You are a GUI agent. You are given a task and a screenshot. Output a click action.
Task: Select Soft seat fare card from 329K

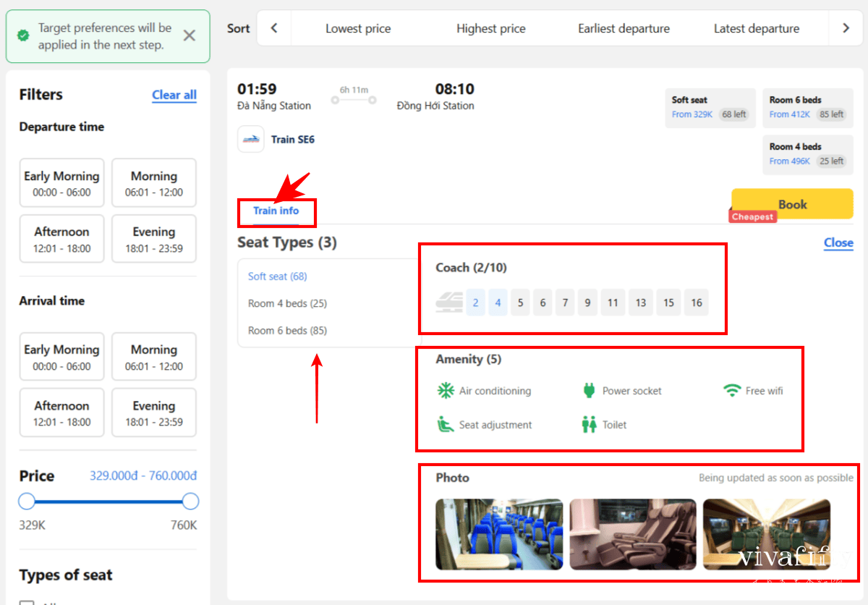[x=710, y=108]
